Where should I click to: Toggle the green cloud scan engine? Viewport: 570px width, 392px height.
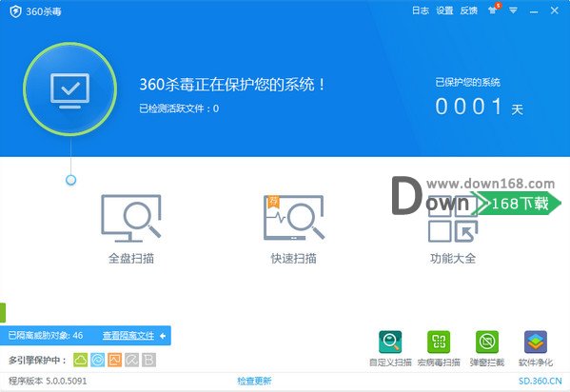(x=81, y=360)
